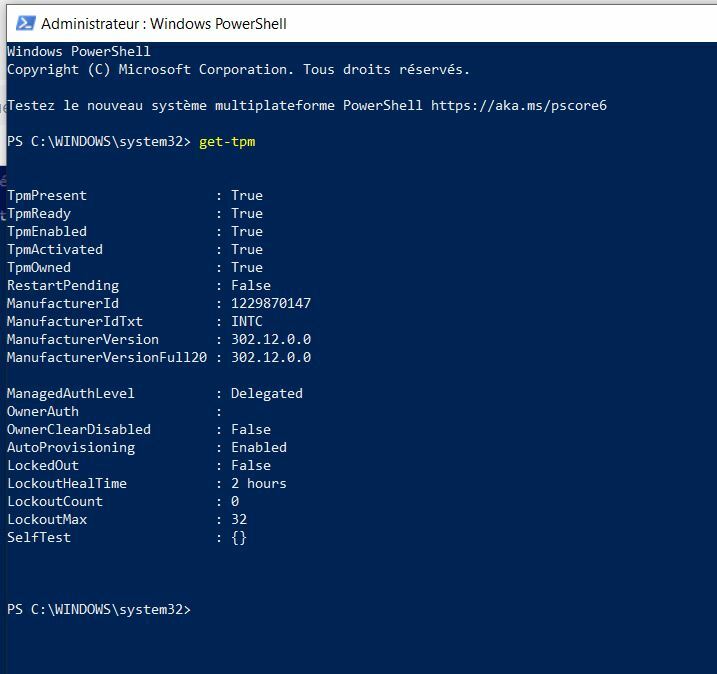717x674 pixels.
Task: Click the typed get-tpm command
Action: point(227,141)
